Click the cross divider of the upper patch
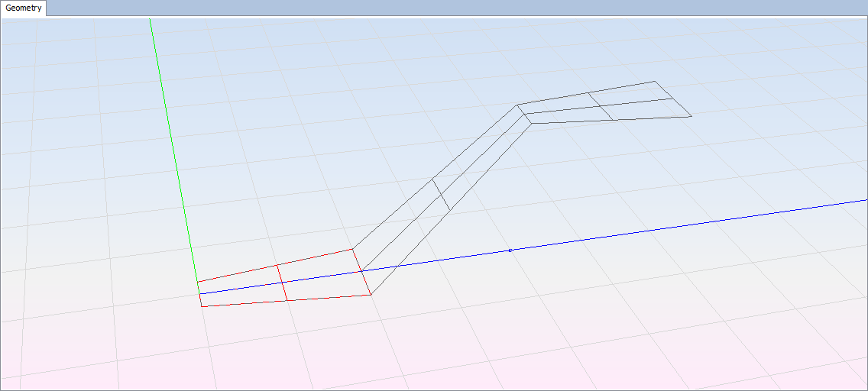868x391 pixels. [601, 106]
